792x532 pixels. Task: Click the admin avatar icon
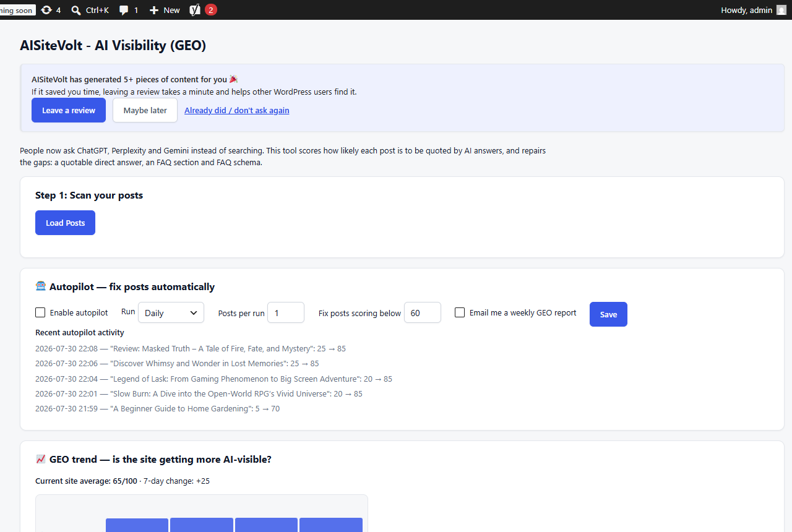[781, 10]
